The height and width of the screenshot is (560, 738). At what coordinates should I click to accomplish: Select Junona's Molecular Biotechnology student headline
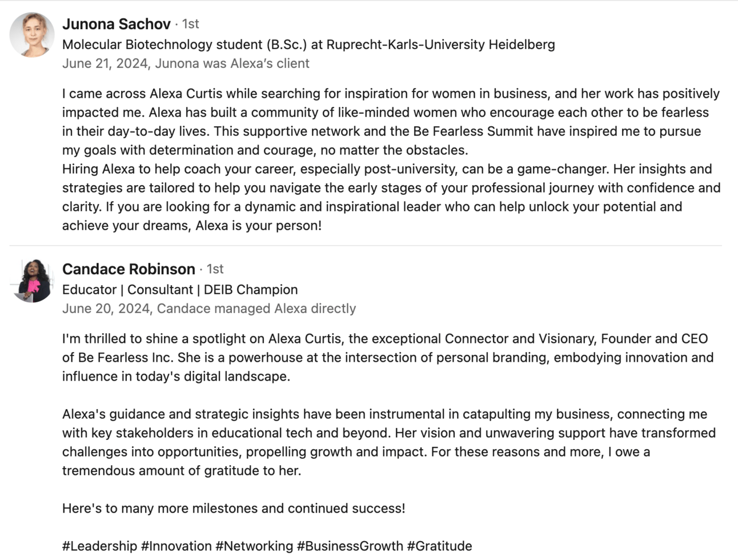[308, 45]
